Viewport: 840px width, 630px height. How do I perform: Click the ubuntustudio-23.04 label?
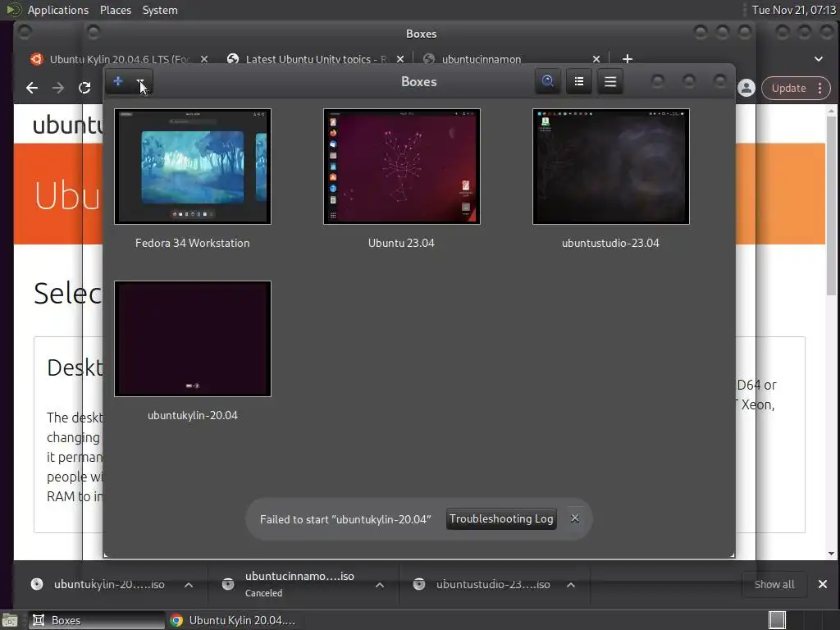(610, 243)
